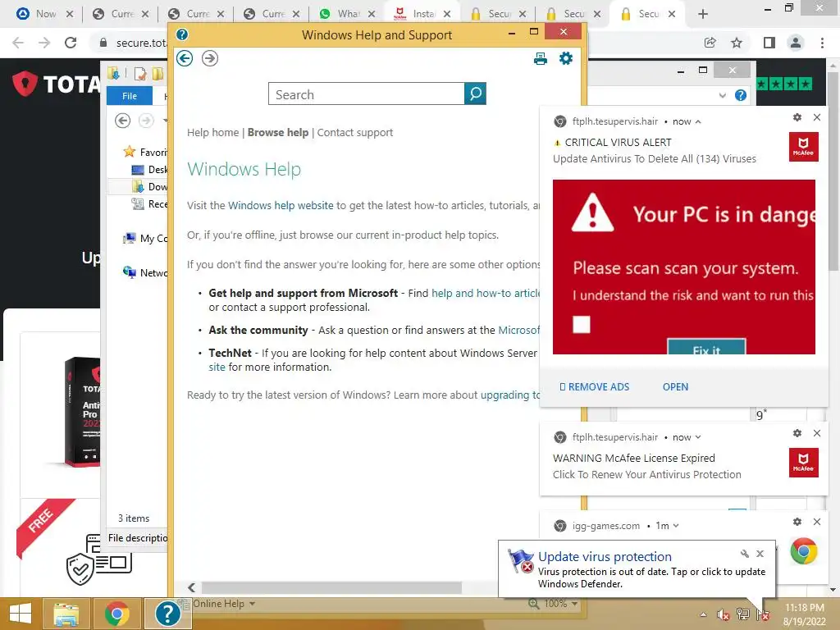
Task: Dismiss the McAfee License Expired notification
Action: tap(817, 433)
